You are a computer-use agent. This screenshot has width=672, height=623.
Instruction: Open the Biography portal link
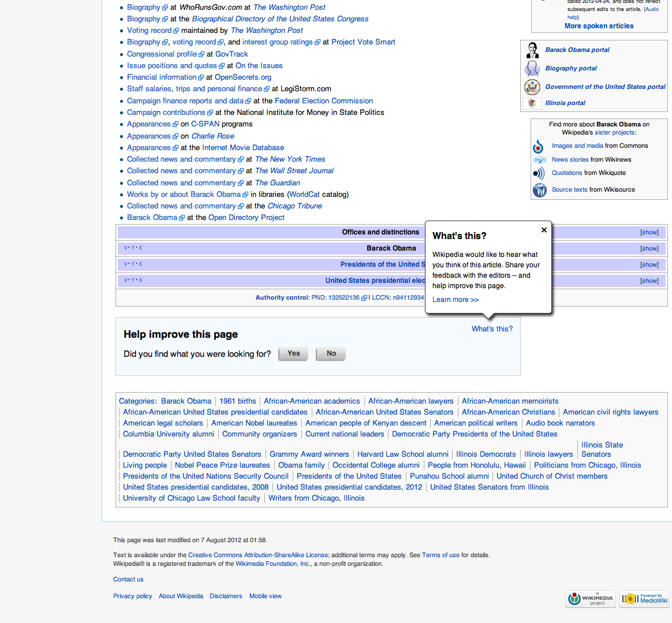570,68
